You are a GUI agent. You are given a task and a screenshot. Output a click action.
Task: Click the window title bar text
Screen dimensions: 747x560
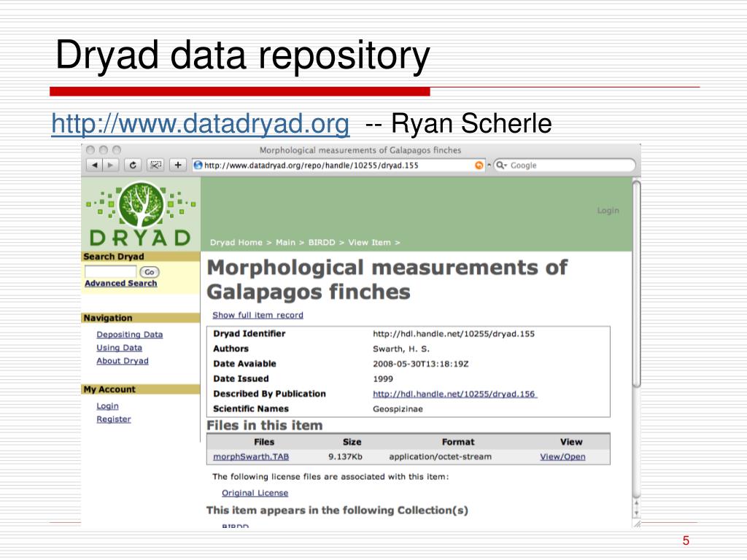(360, 150)
